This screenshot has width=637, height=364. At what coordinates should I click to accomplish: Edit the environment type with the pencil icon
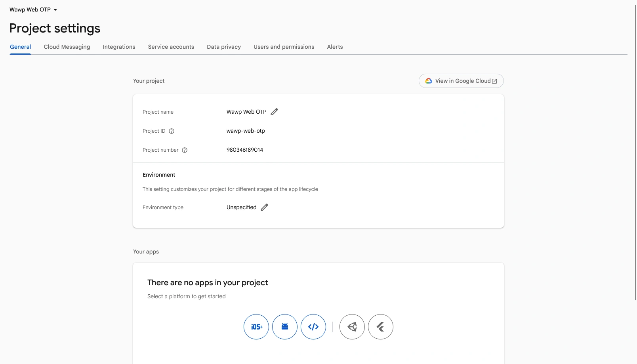(x=264, y=207)
